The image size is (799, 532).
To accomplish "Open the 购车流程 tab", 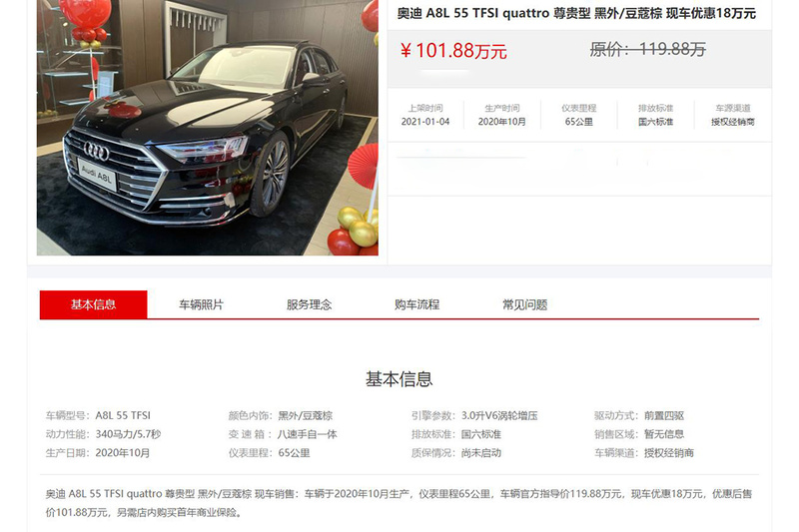I will pyautogui.click(x=416, y=304).
